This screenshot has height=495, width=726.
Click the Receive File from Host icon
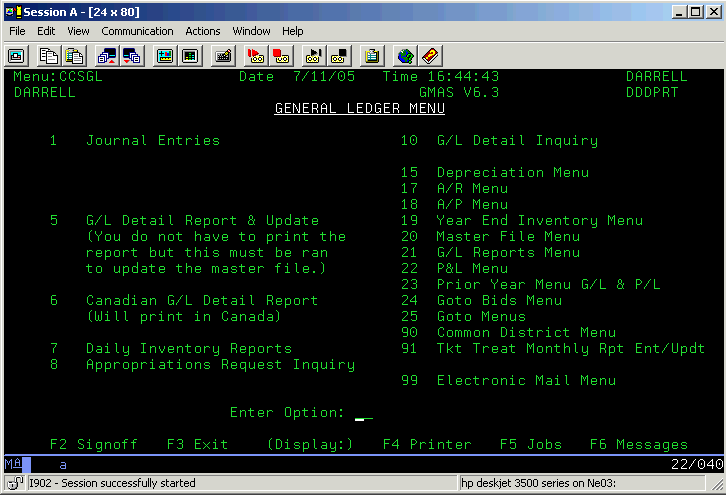coord(131,55)
